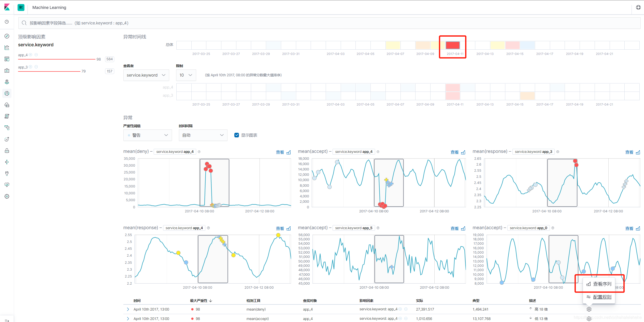This screenshot has width=644, height=322.
Task: Open Discover compass icon in sidebar
Action: [7, 36]
